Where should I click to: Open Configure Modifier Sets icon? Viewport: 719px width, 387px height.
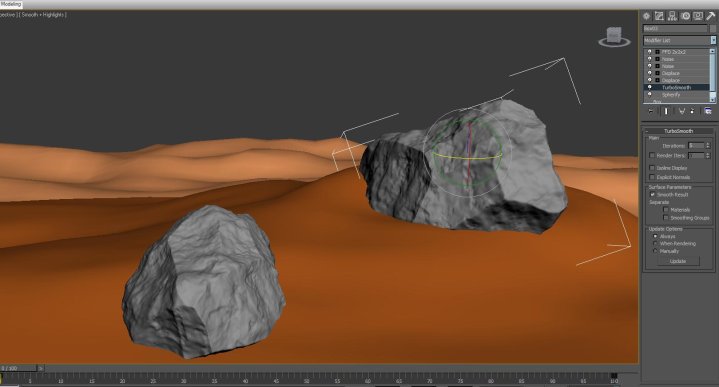click(x=708, y=111)
